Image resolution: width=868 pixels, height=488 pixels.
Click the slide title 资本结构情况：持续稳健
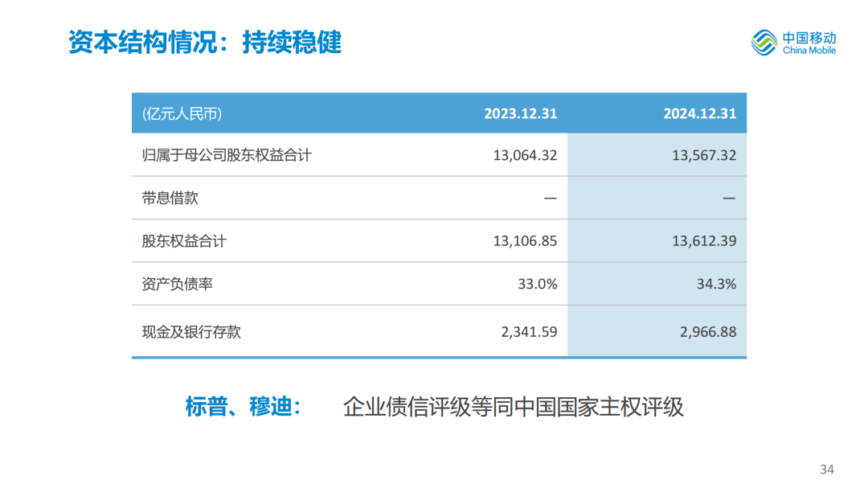(205, 42)
